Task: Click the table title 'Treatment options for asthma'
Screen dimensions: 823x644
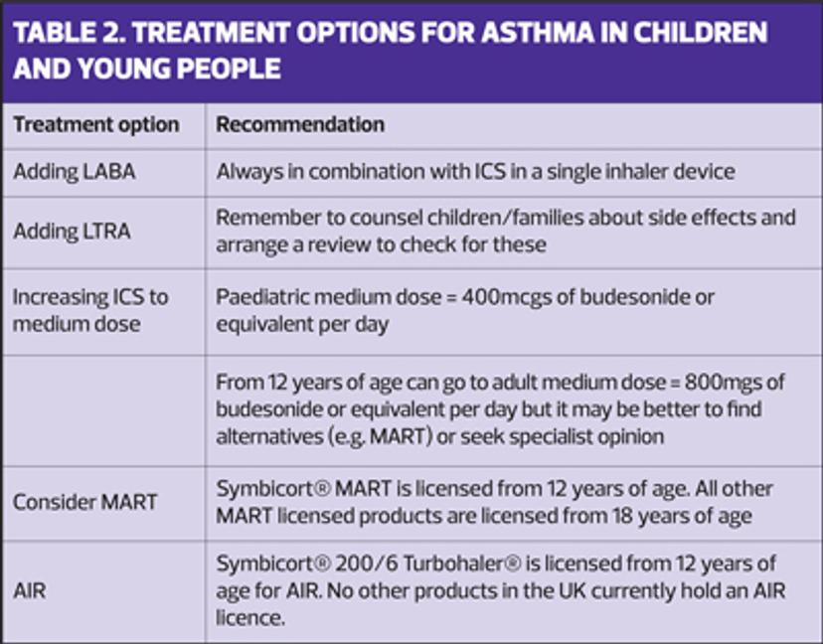Action: point(390,51)
